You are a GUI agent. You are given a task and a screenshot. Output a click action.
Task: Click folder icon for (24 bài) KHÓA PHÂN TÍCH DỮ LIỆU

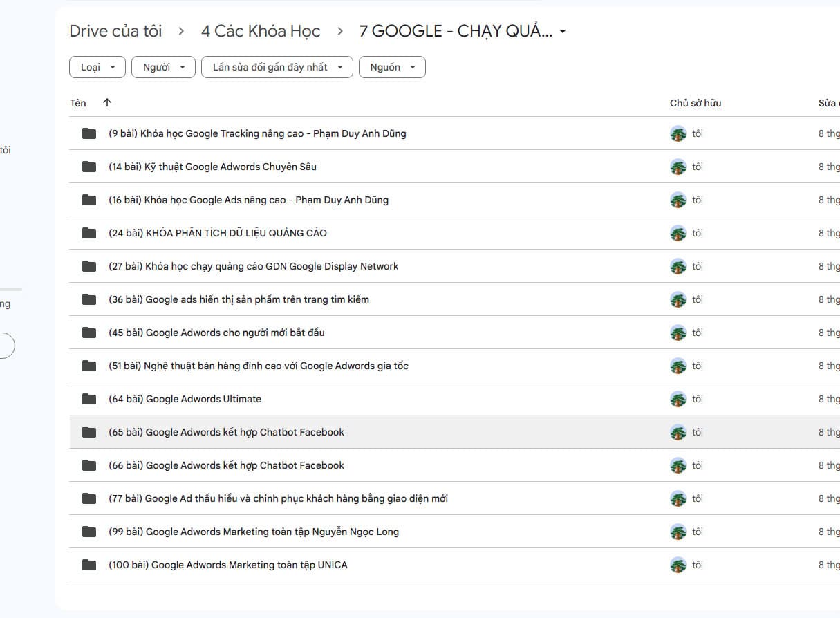coord(89,233)
